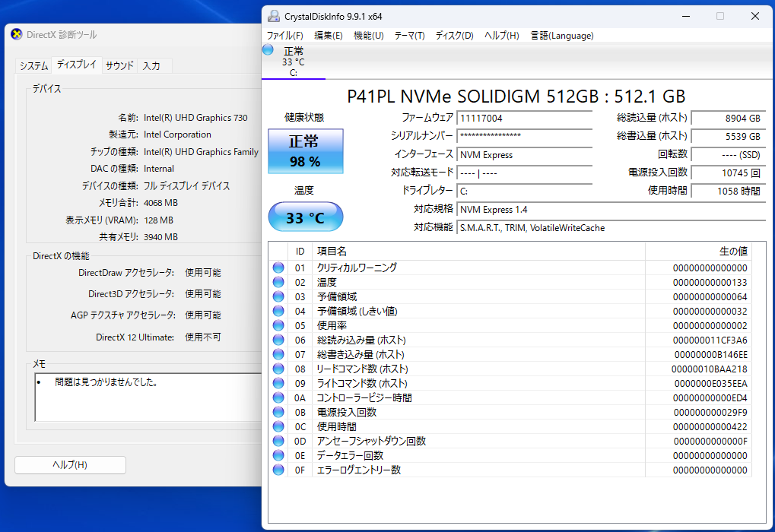Viewport: 775px width, 532px height.
Task: Open the ディスク(D) menu
Action: click(454, 36)
